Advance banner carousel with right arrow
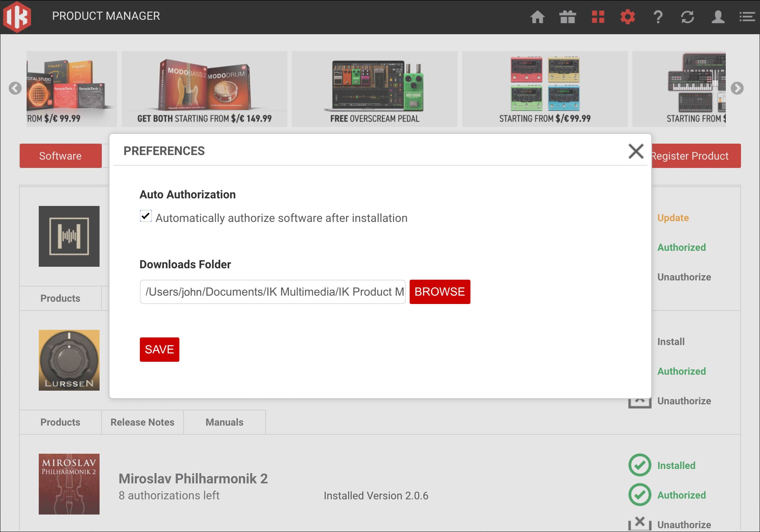760x532 pixels. tap(737, 88)
